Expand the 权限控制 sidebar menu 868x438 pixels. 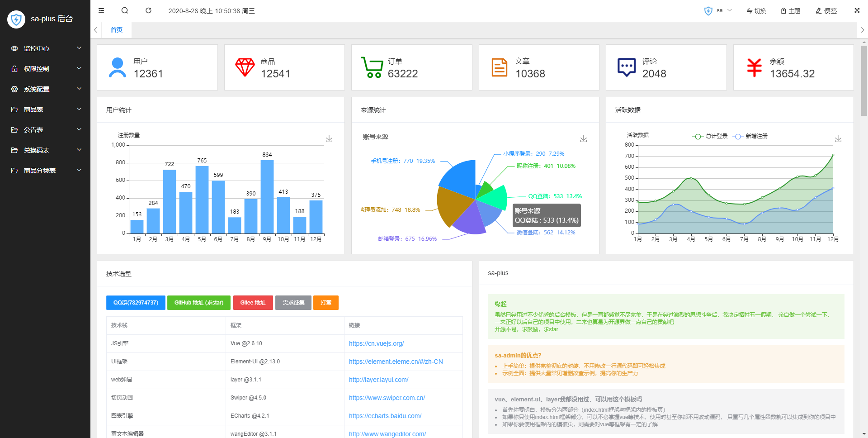(x=45, y=69)
